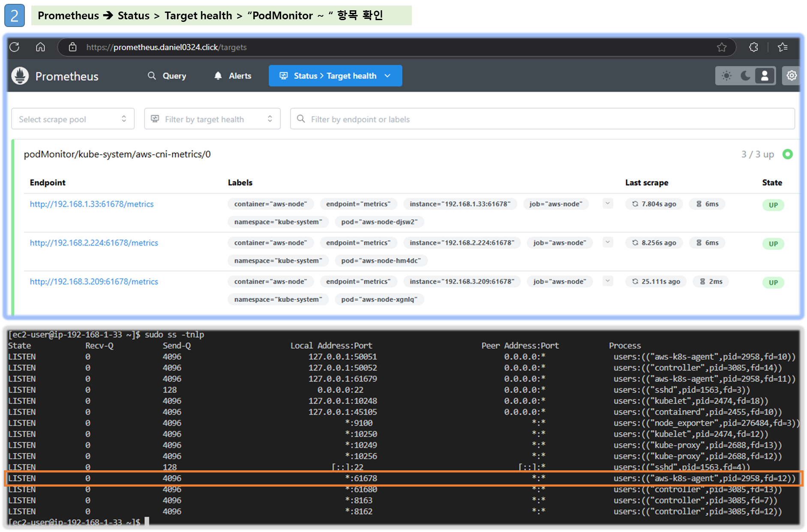Expand labels for the 192.168.2.224 target
Screen dimensions: 807x532
tap(607, 242)
